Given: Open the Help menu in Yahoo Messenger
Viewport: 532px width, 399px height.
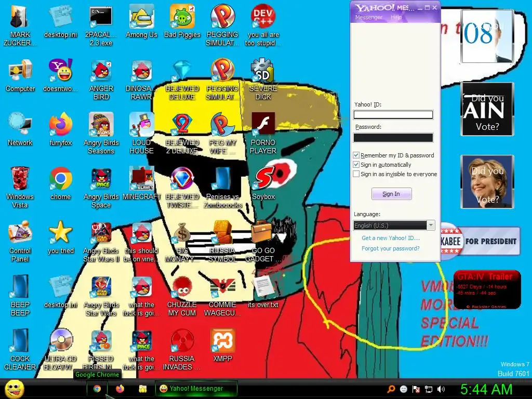Looking at the screenshot, I should coord(396,17).
